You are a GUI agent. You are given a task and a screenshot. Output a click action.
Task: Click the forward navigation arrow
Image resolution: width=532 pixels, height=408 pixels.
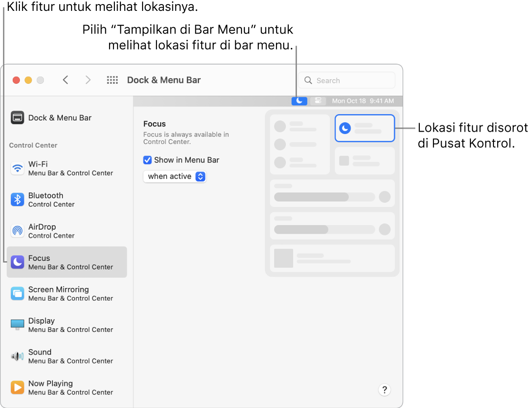pos(88,80)
